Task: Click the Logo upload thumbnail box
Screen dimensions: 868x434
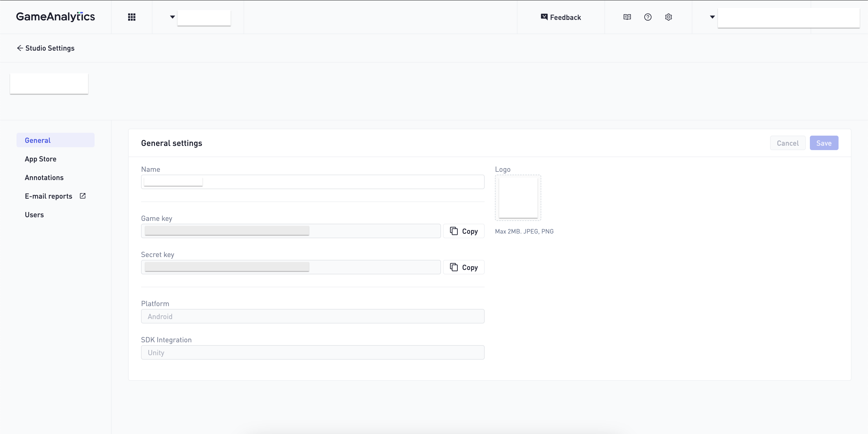Action: pos(518,198)
